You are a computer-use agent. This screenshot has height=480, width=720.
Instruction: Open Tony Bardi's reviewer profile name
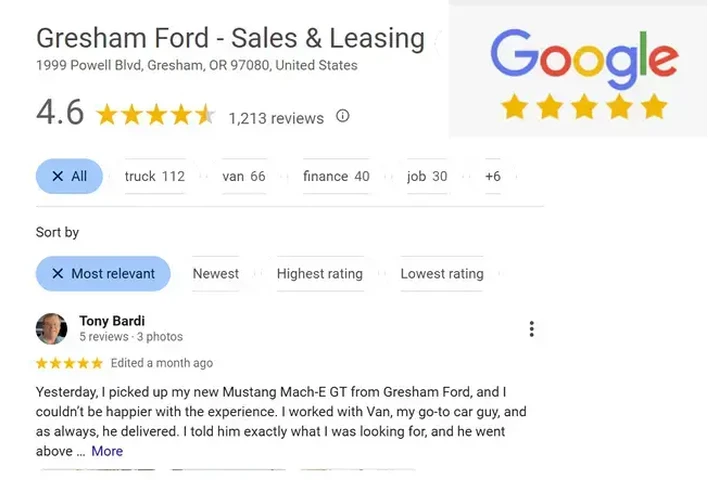112,321
